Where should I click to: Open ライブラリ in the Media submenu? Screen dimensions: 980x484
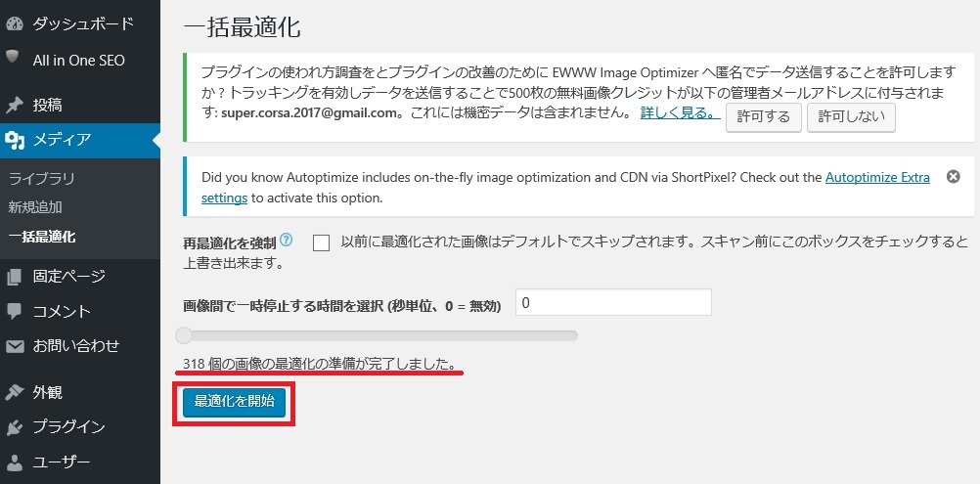41,179
